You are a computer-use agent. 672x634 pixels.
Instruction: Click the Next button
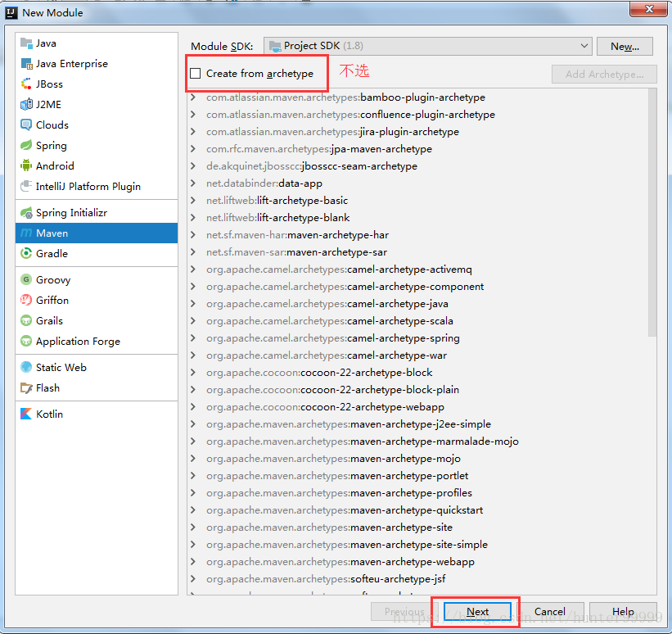click(477, 611)
